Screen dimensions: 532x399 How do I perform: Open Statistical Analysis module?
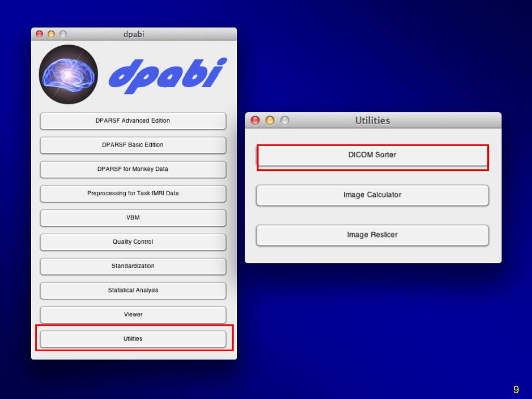pos(133,290)
